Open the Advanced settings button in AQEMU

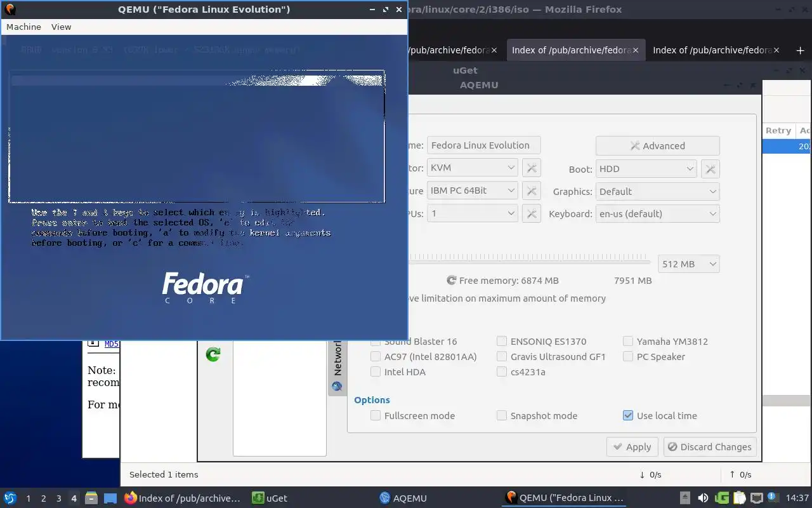point(657,145)
